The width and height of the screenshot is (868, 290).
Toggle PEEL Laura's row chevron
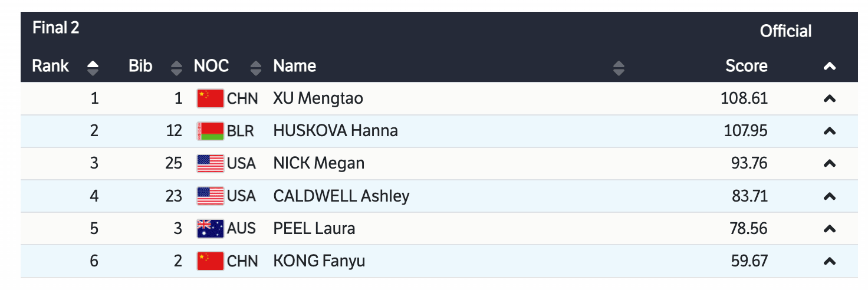(829, 228)
